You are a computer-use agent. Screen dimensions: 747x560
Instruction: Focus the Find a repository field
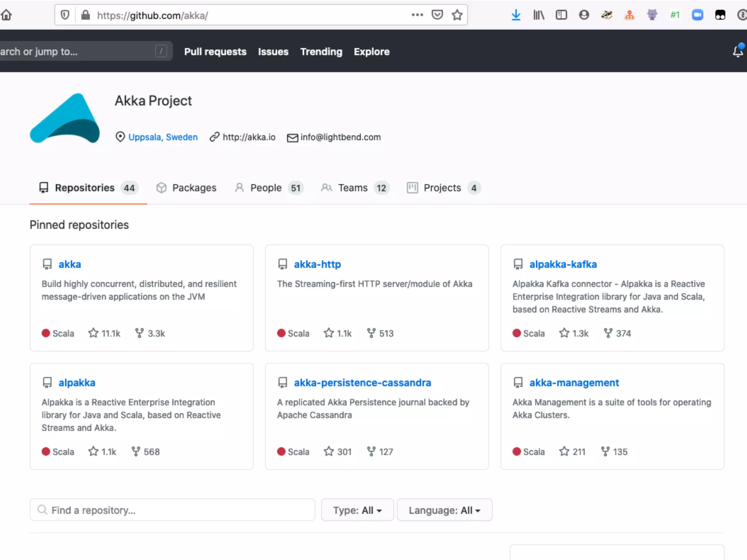(x=172, y=510)
